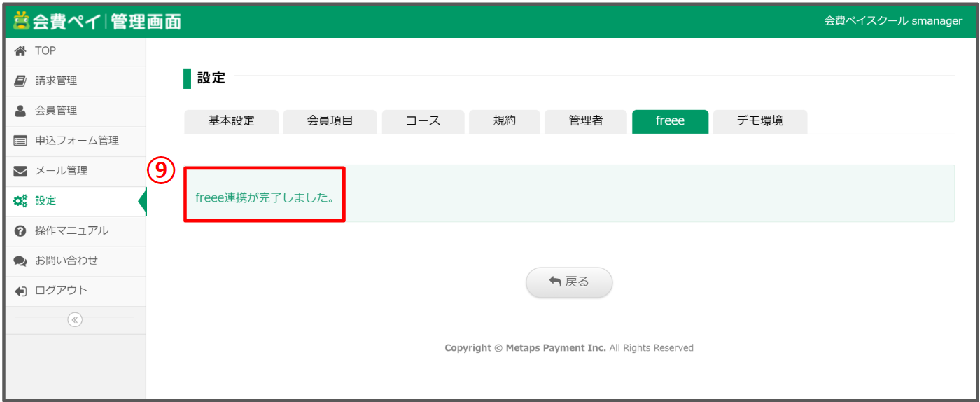Collapse the sidebar with the double-chevron button
This screenshot has height=402, width=980.
75,319
